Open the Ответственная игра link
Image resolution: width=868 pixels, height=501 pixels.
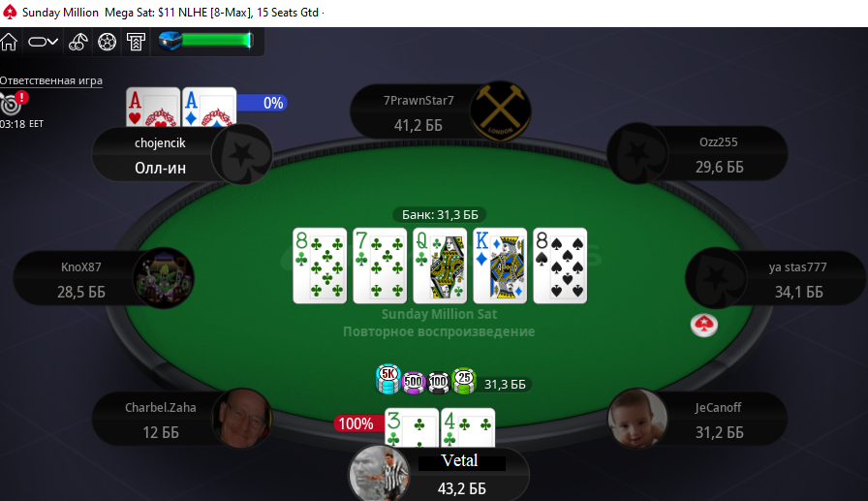[51, 80]
